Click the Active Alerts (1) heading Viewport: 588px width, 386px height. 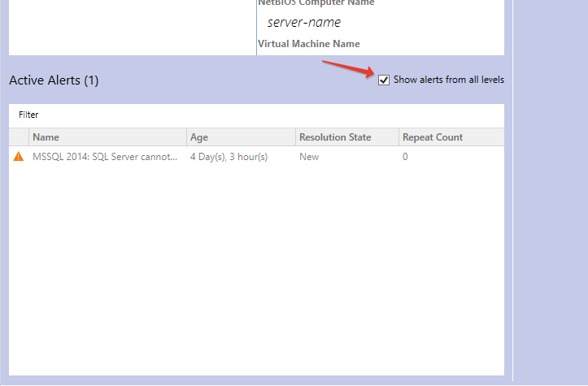pos(54,80)
